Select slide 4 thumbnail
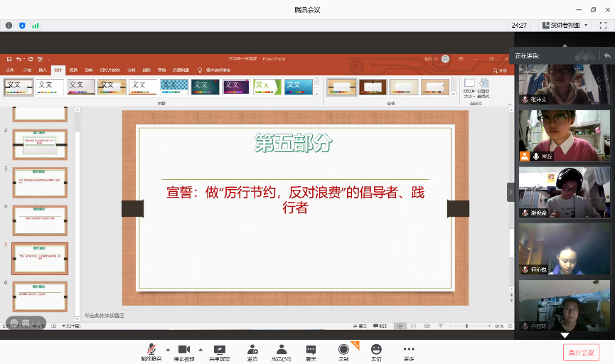615x364 pixels. [40, 220]
